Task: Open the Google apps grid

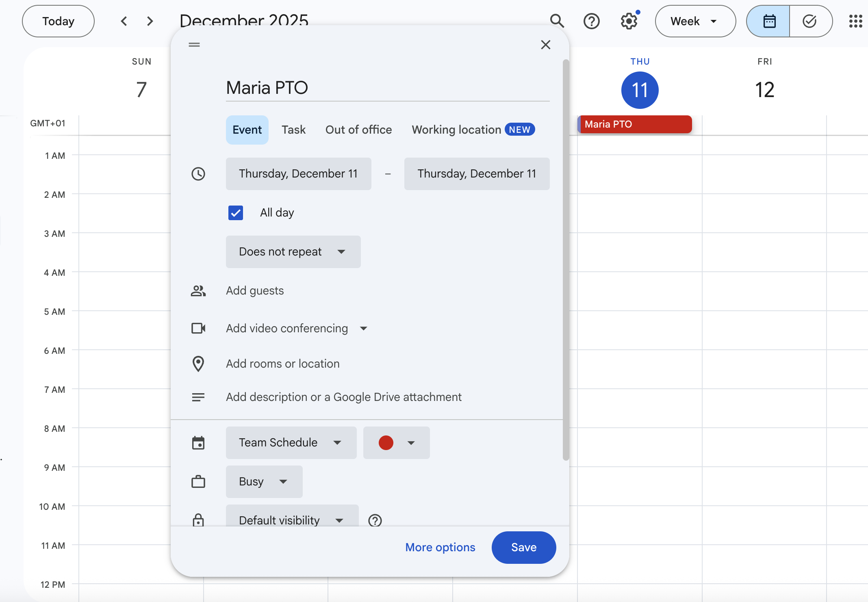Action: tap(855, 21)
